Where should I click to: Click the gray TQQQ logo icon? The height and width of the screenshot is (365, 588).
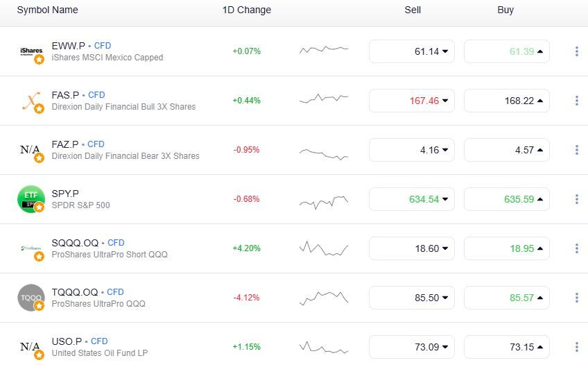coord(31,298)
